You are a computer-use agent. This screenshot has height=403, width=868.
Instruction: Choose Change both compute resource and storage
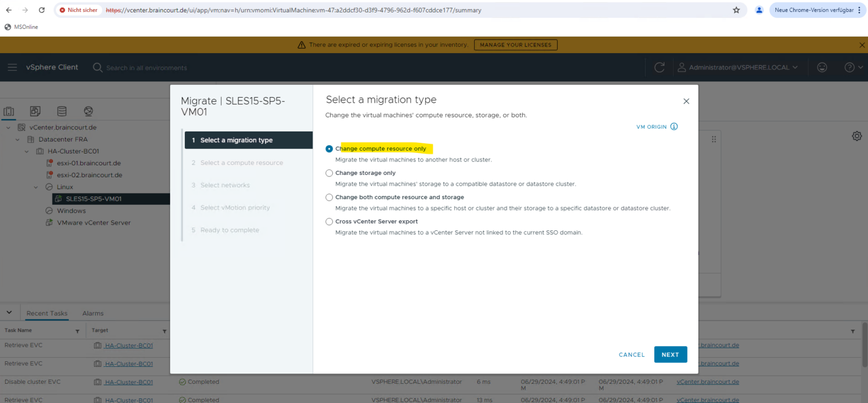329,197
